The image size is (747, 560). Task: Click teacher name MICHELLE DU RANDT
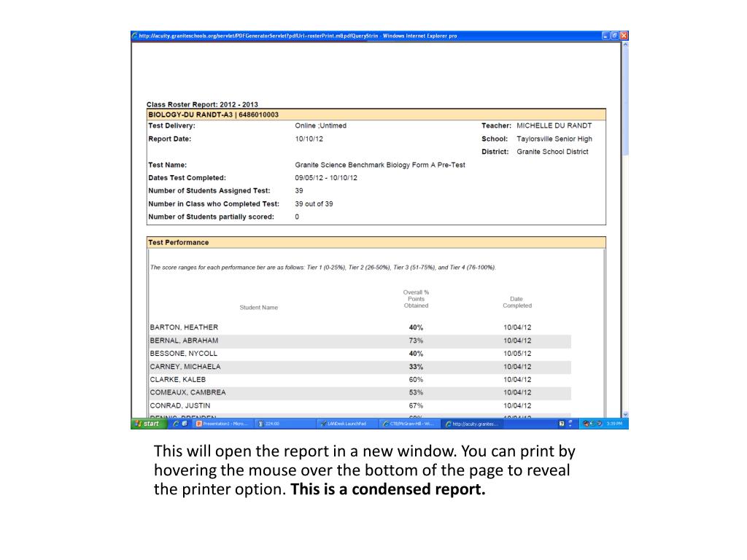pyautogui.click(x=554, y=125)
